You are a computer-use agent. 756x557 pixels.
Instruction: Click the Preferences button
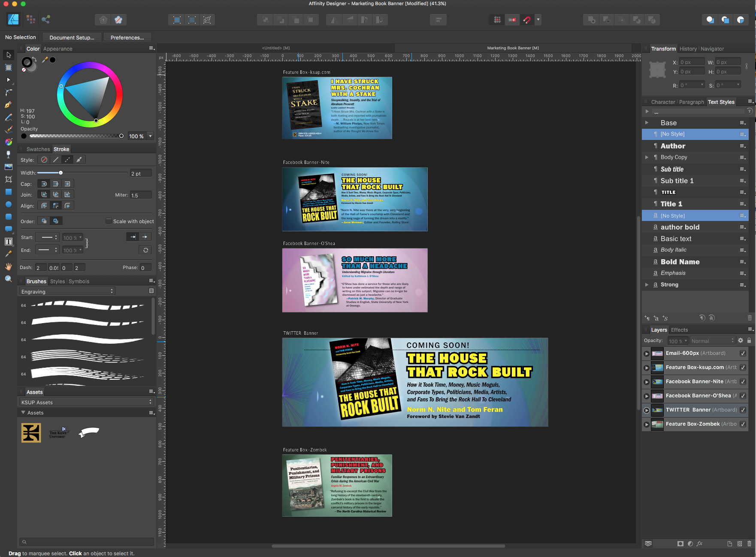[127, 37]
